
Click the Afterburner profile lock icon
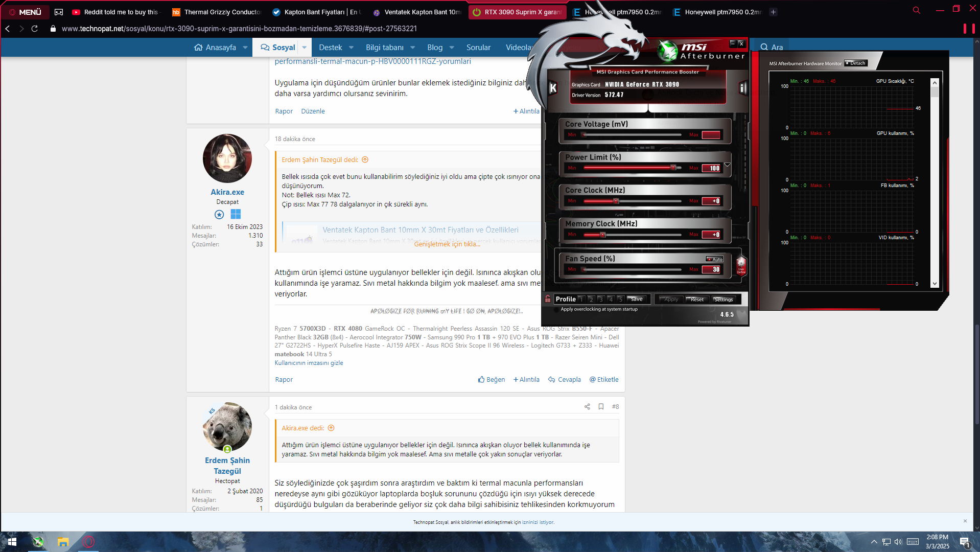click(548, 299)
